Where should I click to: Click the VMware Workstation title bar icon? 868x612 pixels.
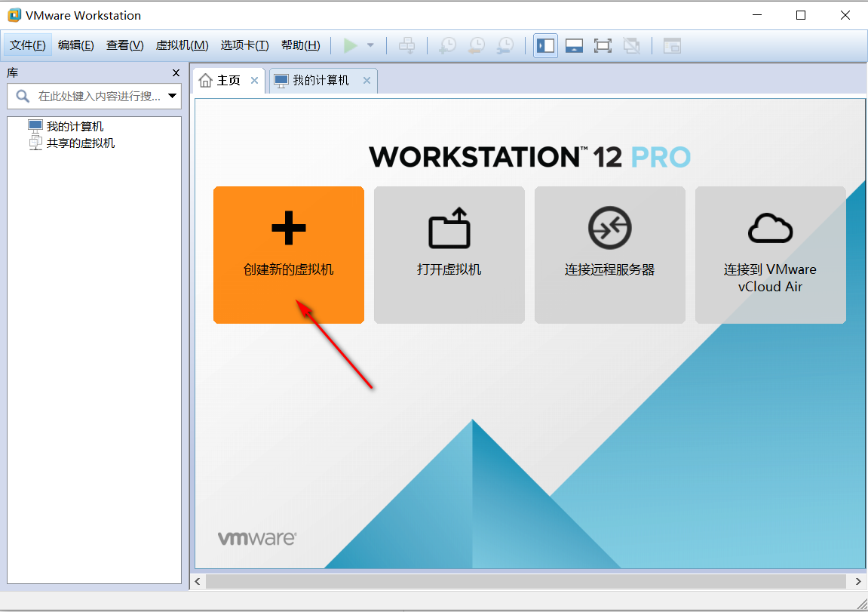coord(14,15)
